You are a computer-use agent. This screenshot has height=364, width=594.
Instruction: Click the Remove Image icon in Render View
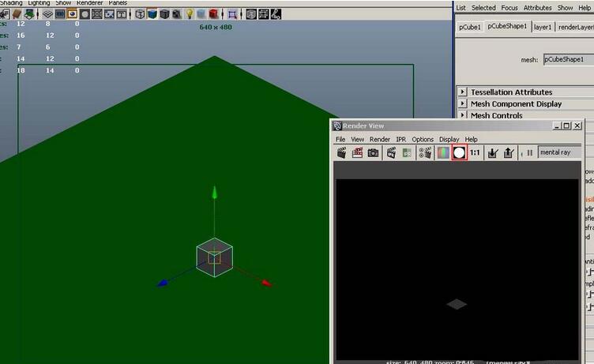point(508,152)
